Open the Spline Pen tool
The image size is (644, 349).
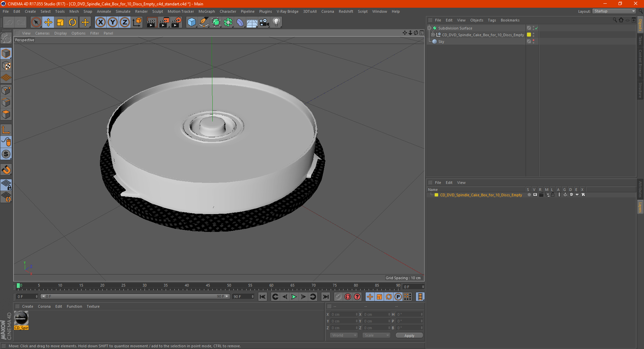pyautogui.click(x=204, y=22)
